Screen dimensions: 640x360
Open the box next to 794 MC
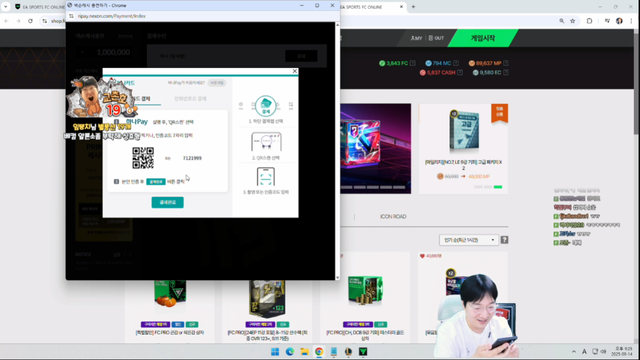pyautogui.click(x=456, y=63)
